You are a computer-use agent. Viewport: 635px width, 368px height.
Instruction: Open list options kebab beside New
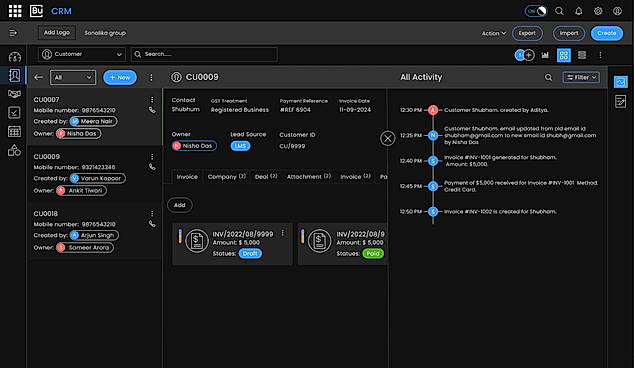coord(151,77)
